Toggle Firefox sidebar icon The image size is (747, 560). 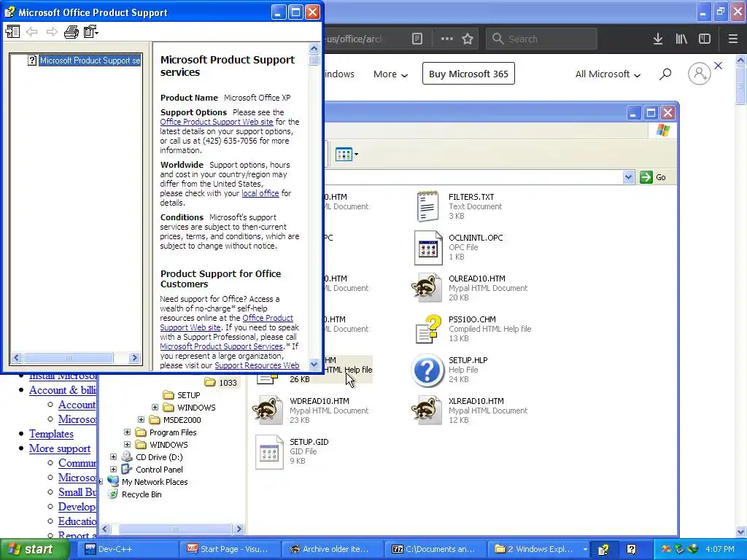tap(705, 39)
